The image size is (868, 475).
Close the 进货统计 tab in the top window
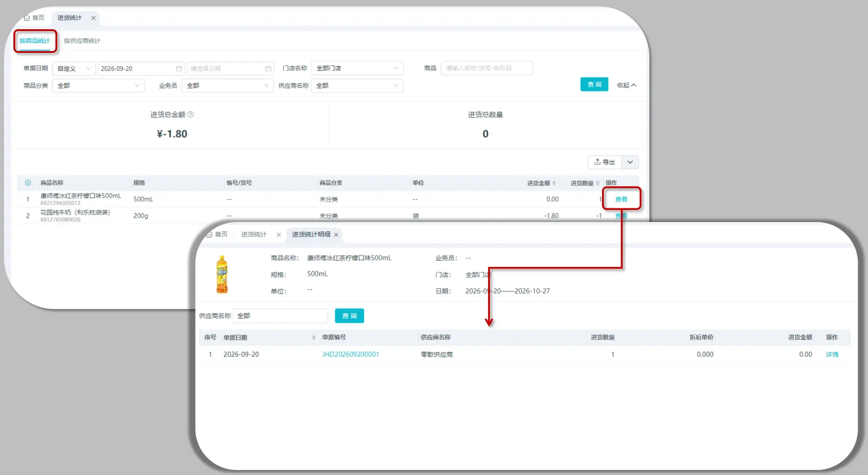[93, 18]
